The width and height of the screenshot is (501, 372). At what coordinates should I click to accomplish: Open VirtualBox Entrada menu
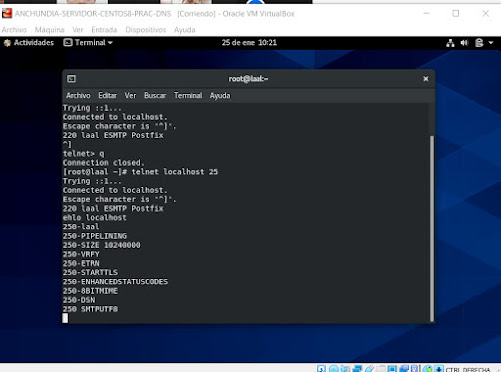(104, 30)
